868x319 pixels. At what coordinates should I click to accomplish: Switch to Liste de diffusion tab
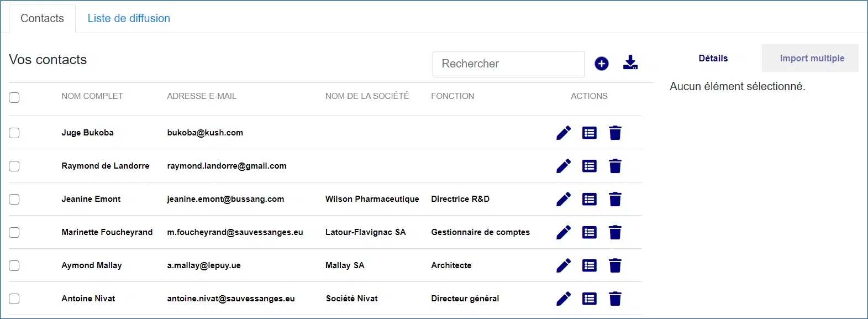click(129, 18)
